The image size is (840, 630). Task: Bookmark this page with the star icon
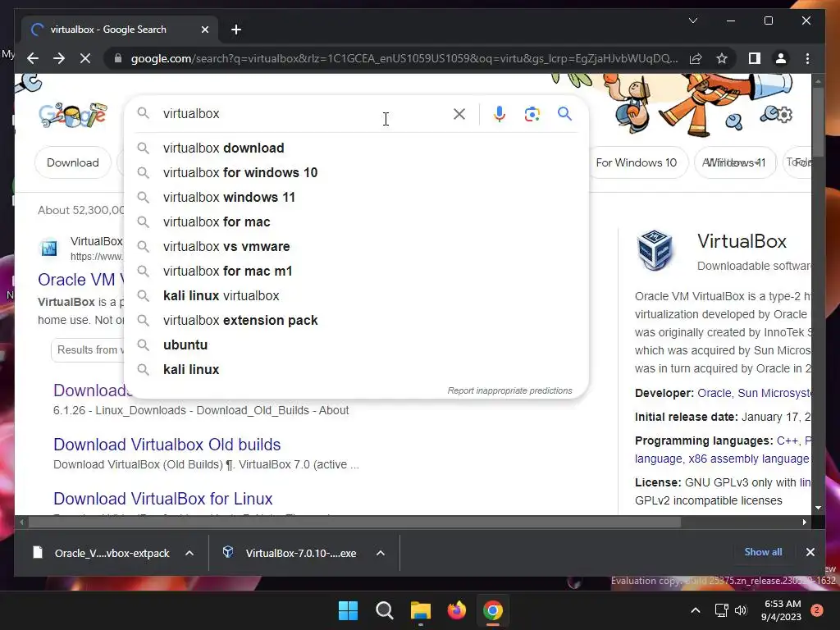click(722, 58)
